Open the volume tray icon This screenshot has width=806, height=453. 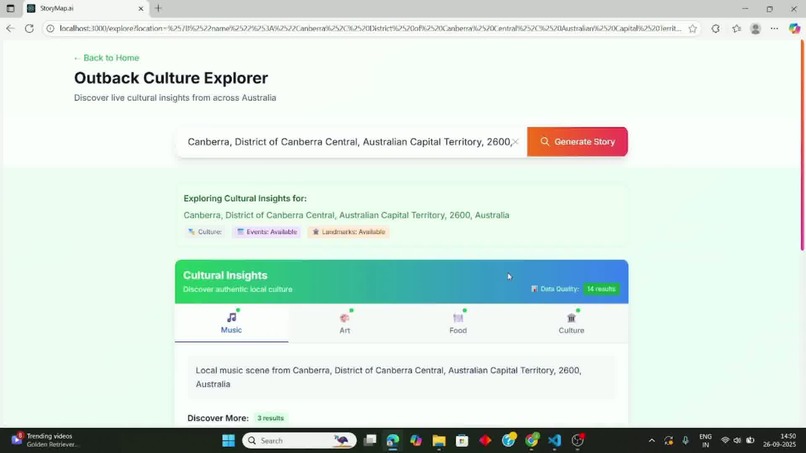[737, 441]
